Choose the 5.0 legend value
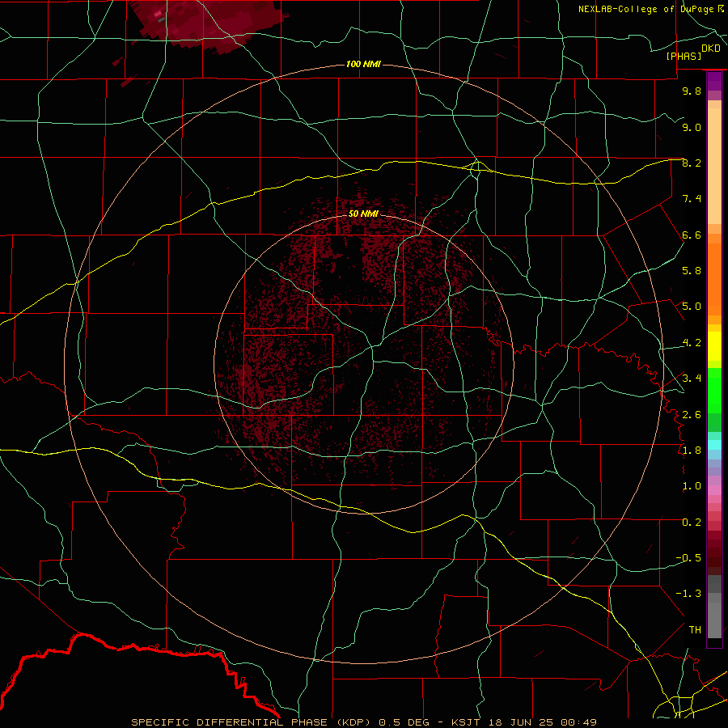Image resolution: width=728 pixels, height=728 pixels. (x=692, y=307)
